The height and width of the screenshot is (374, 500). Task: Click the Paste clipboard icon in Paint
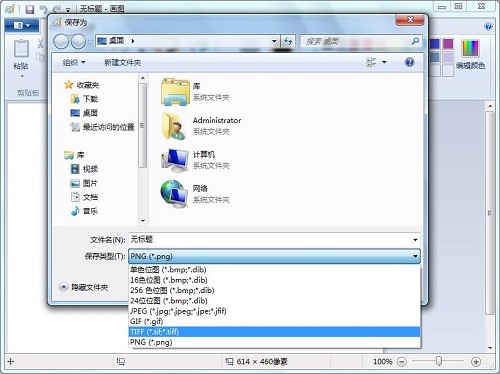click(x=21, y=49)
